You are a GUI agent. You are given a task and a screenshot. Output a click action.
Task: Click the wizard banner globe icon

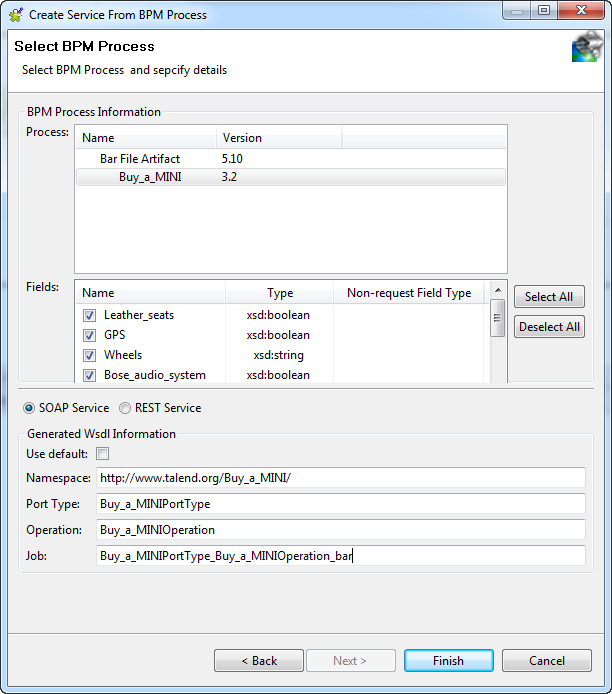click(587, 47)
